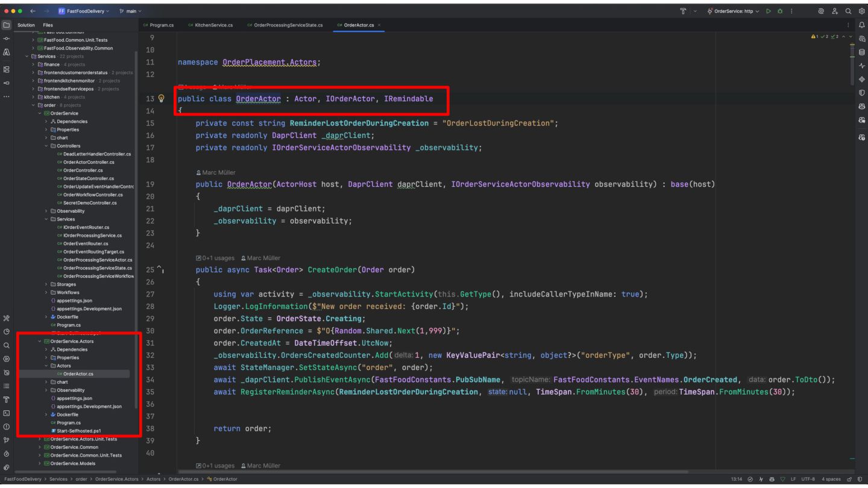Expand the finance services folder

click(x=33, y=64)
